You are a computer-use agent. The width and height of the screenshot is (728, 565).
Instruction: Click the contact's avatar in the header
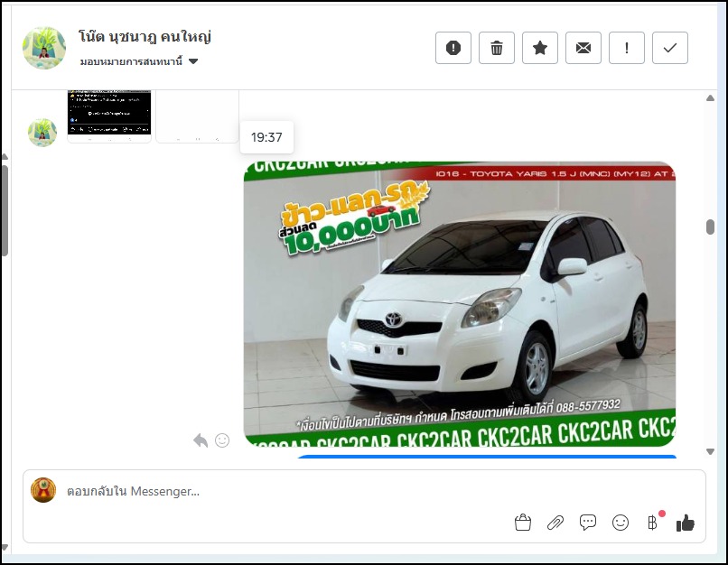(44, 48)
